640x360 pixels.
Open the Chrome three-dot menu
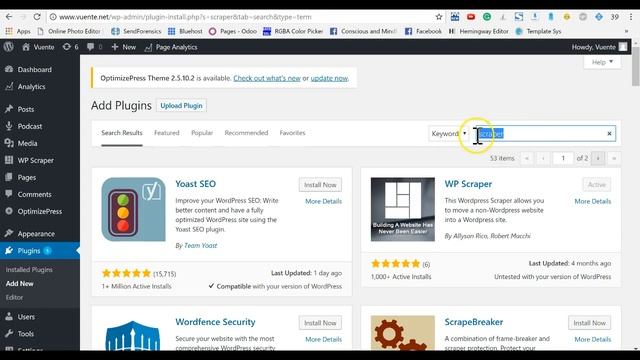pyautogui.click(x=631, y=17)
